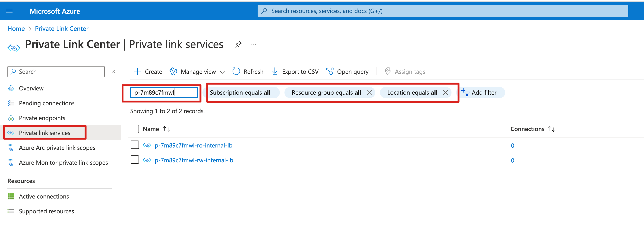Check the p-7m89c7fmwl-rw-internal-lb row checkbox
Image resolution: width=644 pixels, height=237 pixels.
click(x=135, y=159)
